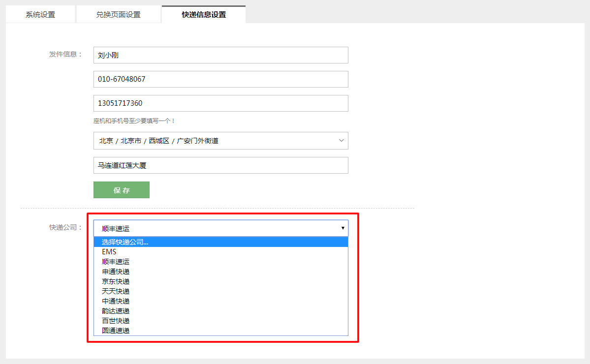Select 天天快递 option
Image resolution: width=590 pixels, height=364 pixels.
[x=221, y=291]
